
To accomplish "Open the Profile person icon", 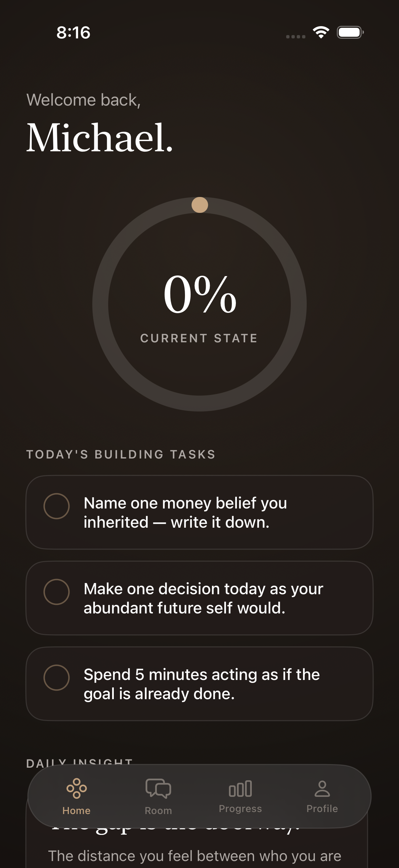I will click(322, 789).
